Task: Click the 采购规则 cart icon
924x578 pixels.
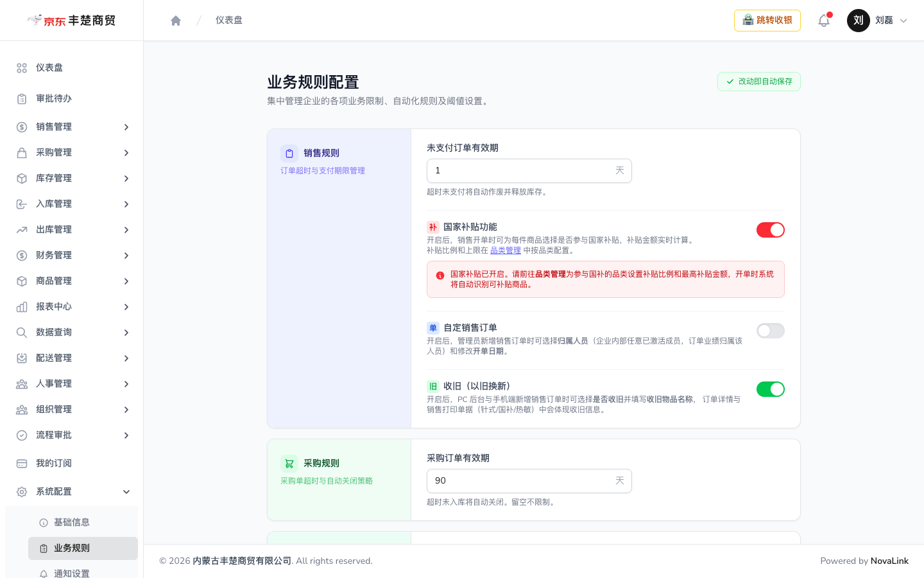Action: point(289,464)
